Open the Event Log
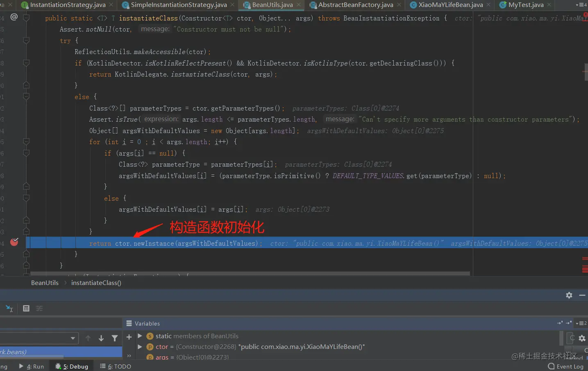 coord(565,366)
